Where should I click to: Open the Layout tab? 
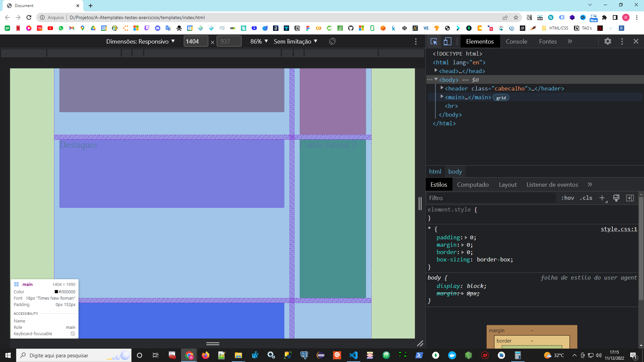pos(507,185)
